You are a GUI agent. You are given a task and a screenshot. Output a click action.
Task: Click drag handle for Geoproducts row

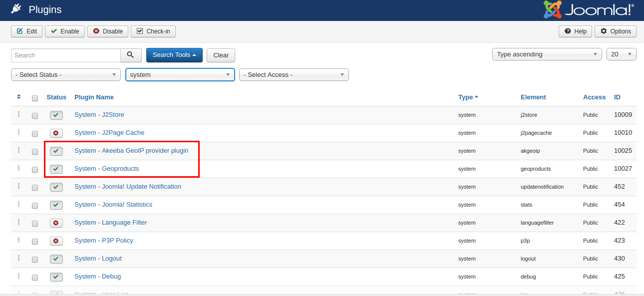19,168
